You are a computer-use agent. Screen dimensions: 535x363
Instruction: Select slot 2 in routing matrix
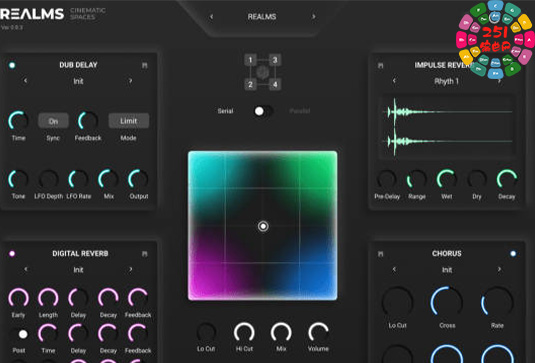tap(250, 84)
